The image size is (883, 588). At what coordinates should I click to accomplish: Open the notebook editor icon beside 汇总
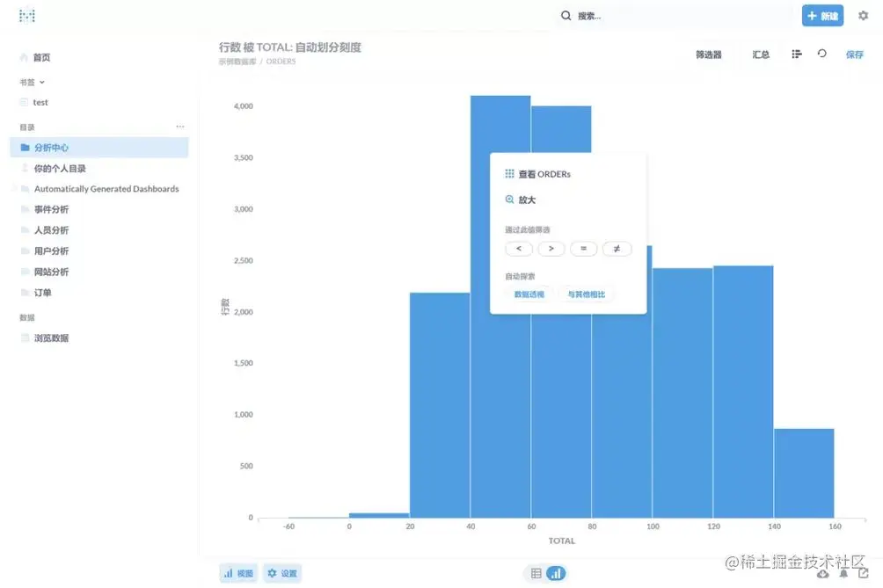pyautogui.click(x=796, y=54)
